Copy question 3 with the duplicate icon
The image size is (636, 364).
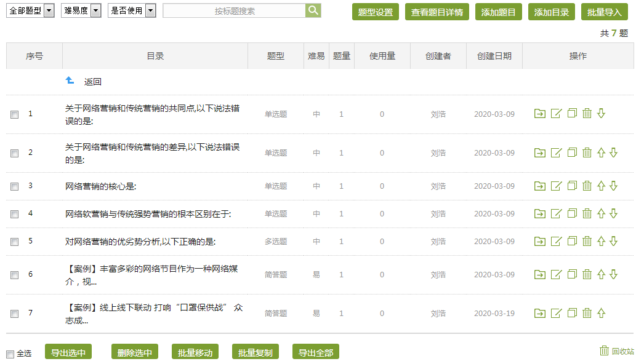[x=572, y=186]
